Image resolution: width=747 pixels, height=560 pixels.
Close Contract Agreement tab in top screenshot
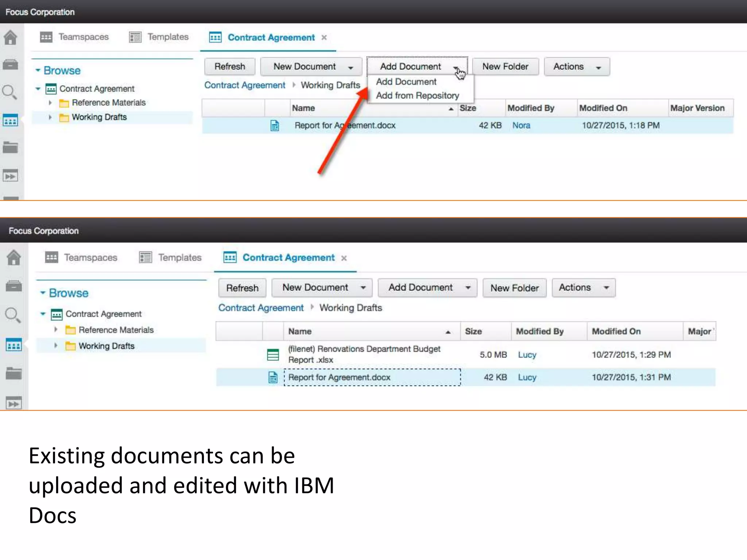pos(324,38)
